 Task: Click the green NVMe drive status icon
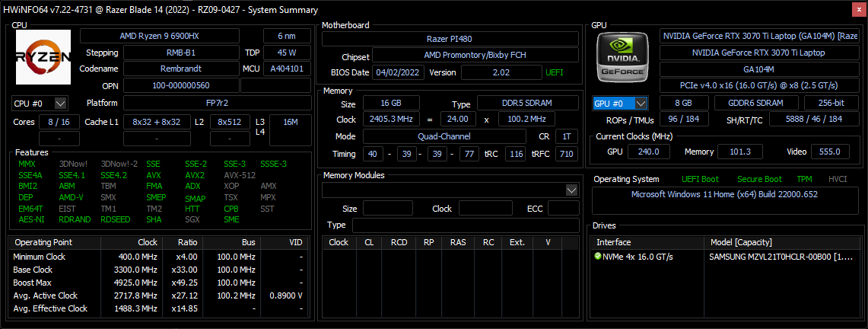598,257
